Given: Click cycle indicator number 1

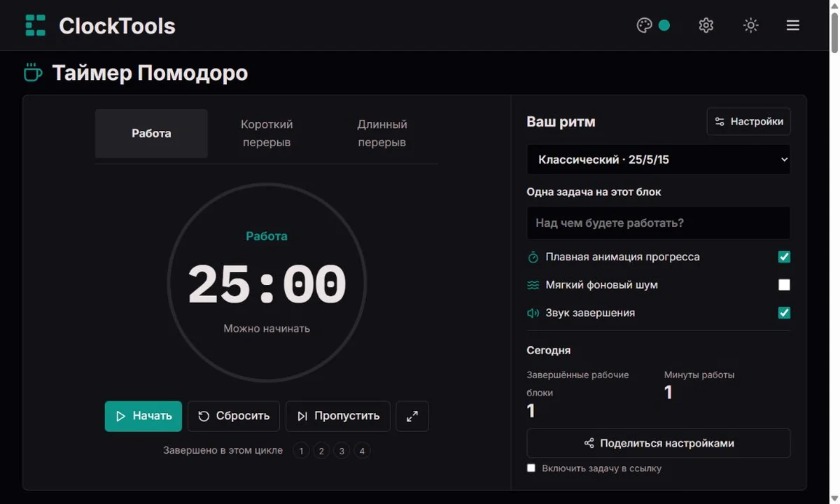Looking at the screenshot, I should [301, 451].
